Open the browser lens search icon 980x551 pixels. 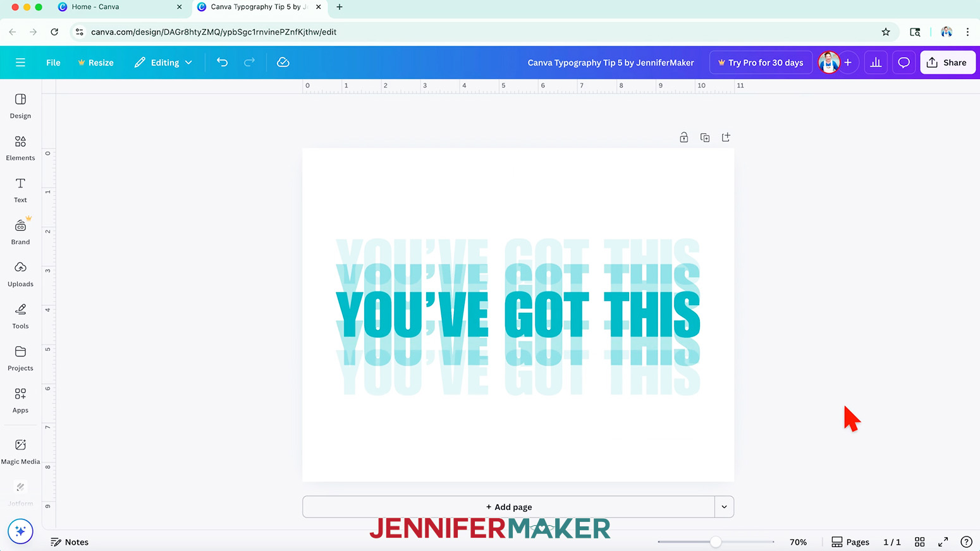[915, 32]
